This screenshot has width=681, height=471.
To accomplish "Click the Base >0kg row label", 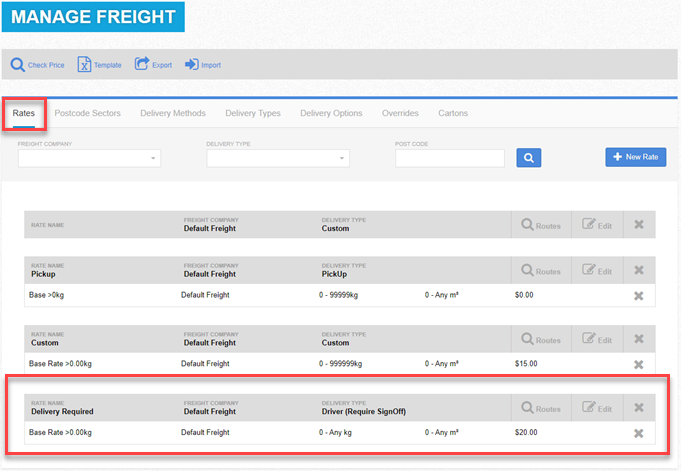I will (x=46, y=295).
